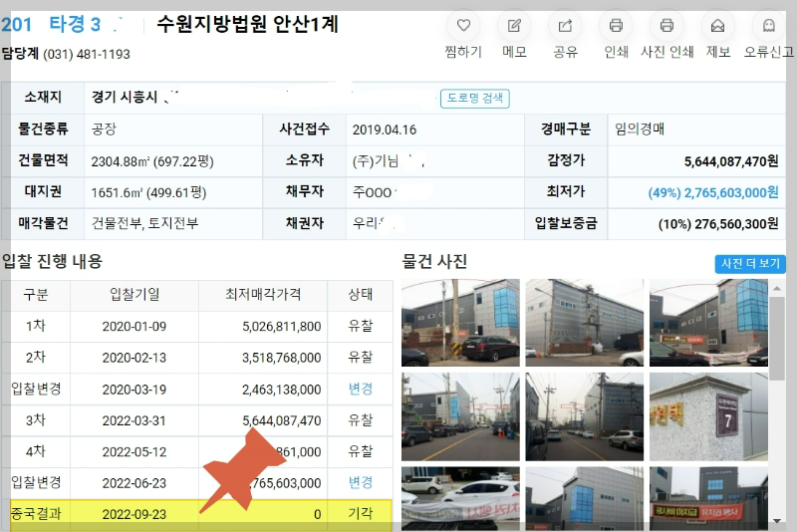Viewport: 797px width, 532px height.
Task: Click the 사진 더 보기 button
Action: point(750,264)
